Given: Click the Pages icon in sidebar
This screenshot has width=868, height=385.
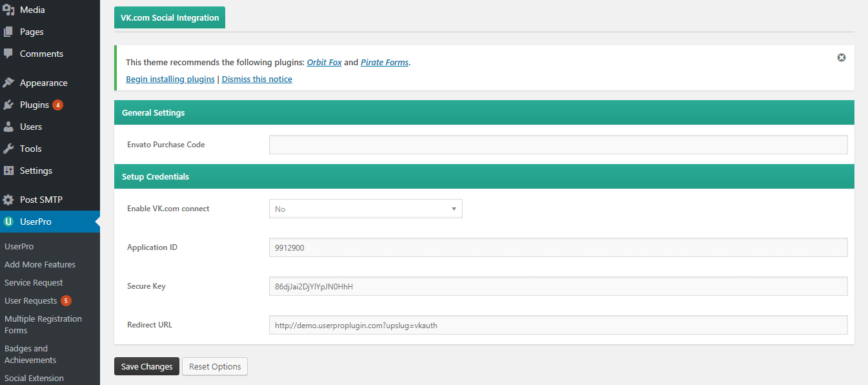Looking at the screenshot, I should [x=8, y=32].
